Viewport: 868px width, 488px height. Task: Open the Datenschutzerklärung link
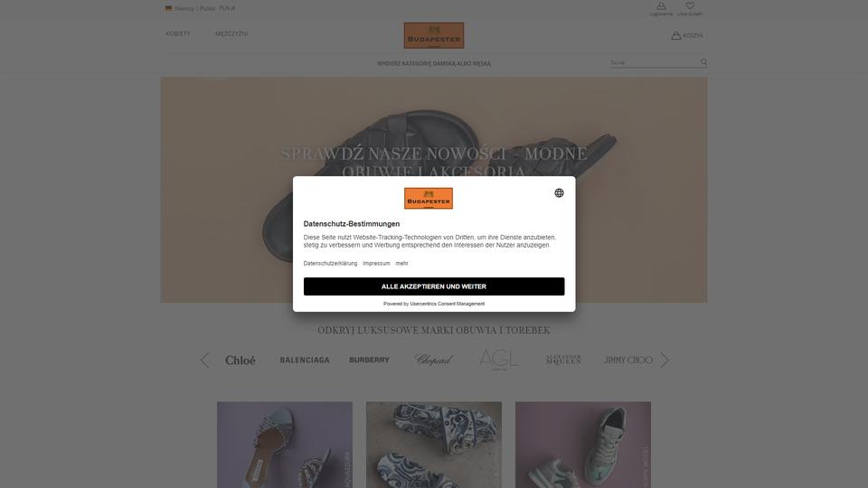coord(331,263)
